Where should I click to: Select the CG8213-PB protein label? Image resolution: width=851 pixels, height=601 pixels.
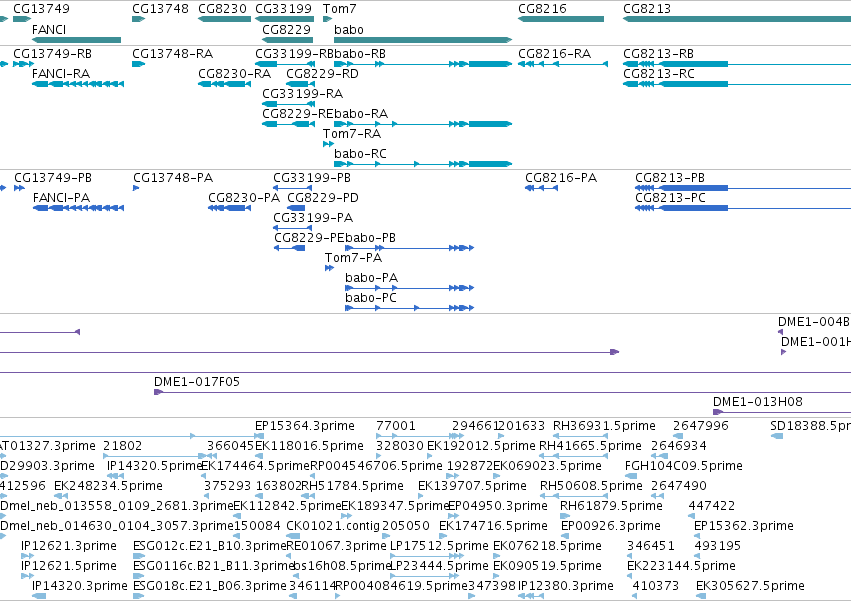(x=670, y=178)
